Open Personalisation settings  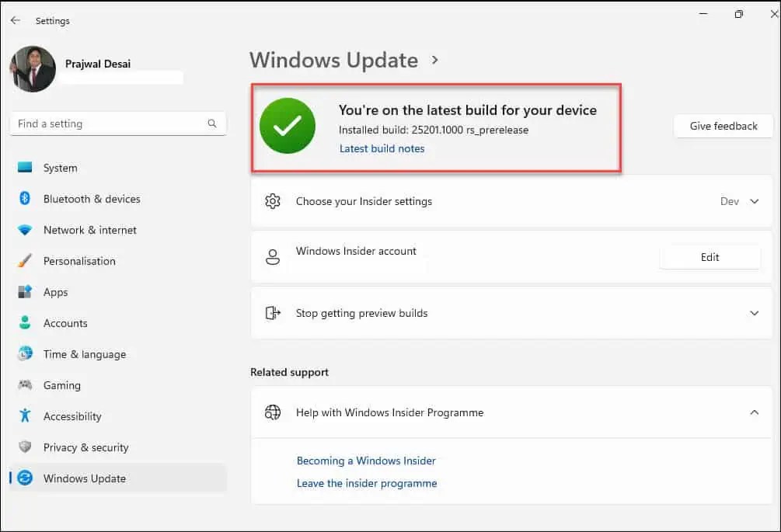click(118, 261)
